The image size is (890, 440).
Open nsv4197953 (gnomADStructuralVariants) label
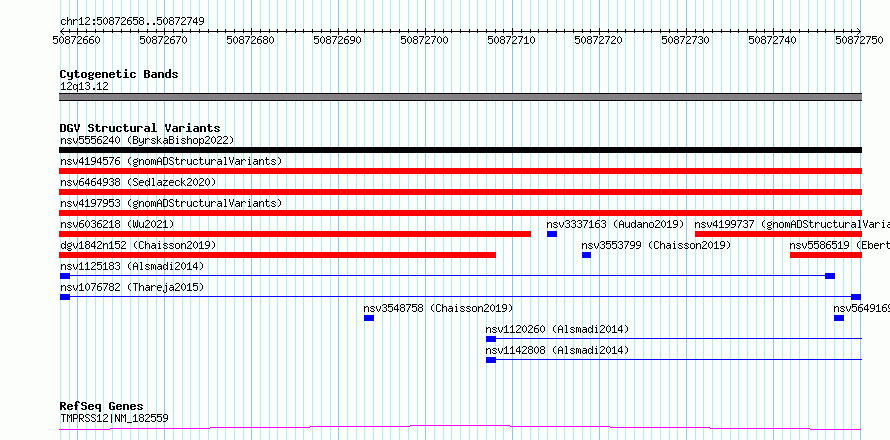click(x=171, y=203)
